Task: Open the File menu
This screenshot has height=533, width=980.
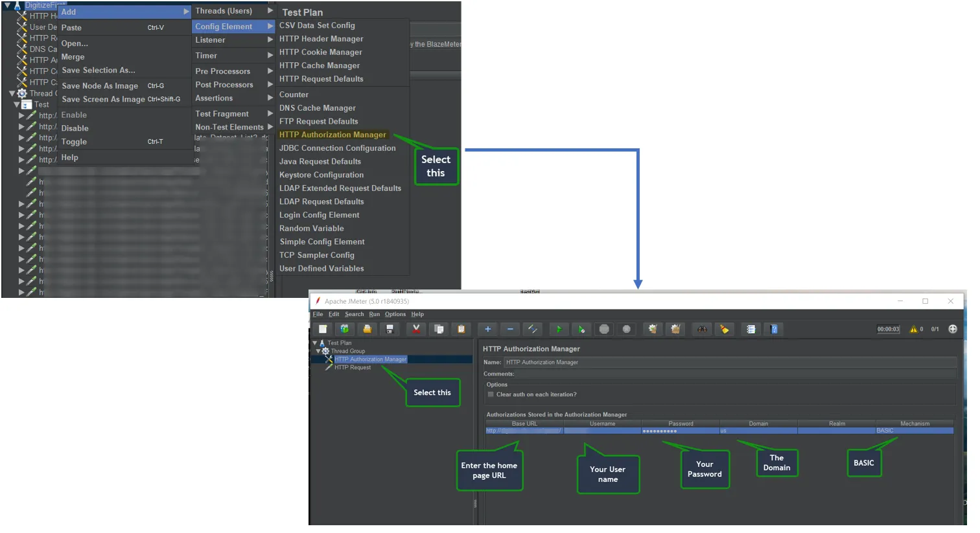Action: click(x=318, y=314)
